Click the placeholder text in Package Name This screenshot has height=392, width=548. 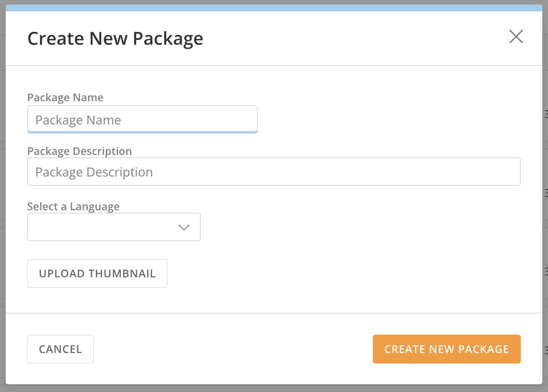[x=78, y=120]
